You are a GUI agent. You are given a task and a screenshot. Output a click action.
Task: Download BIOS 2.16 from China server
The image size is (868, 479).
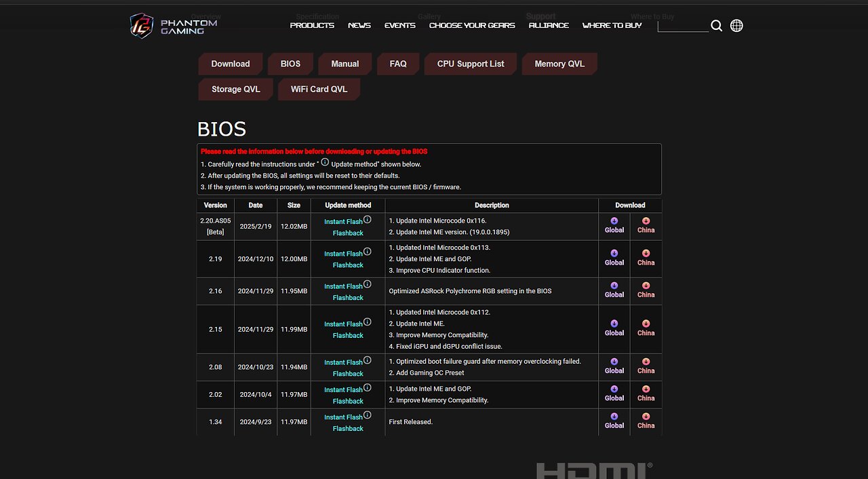(646, 290)
